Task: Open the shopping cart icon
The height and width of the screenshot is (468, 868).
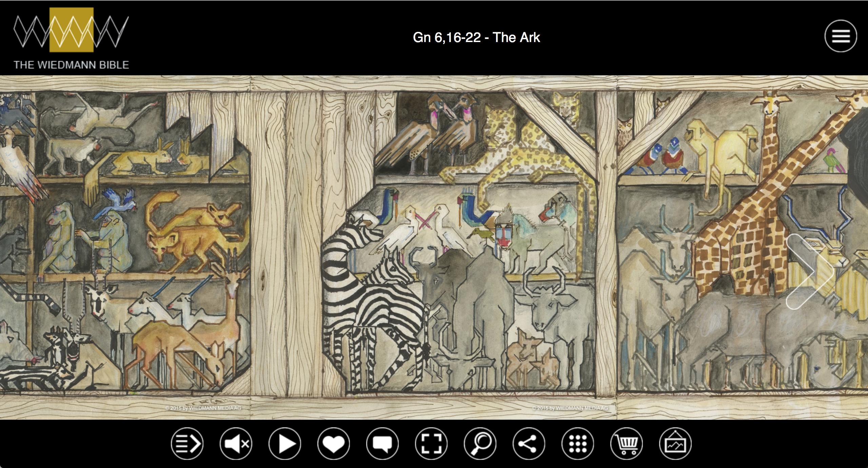Action: pos(627,444)
